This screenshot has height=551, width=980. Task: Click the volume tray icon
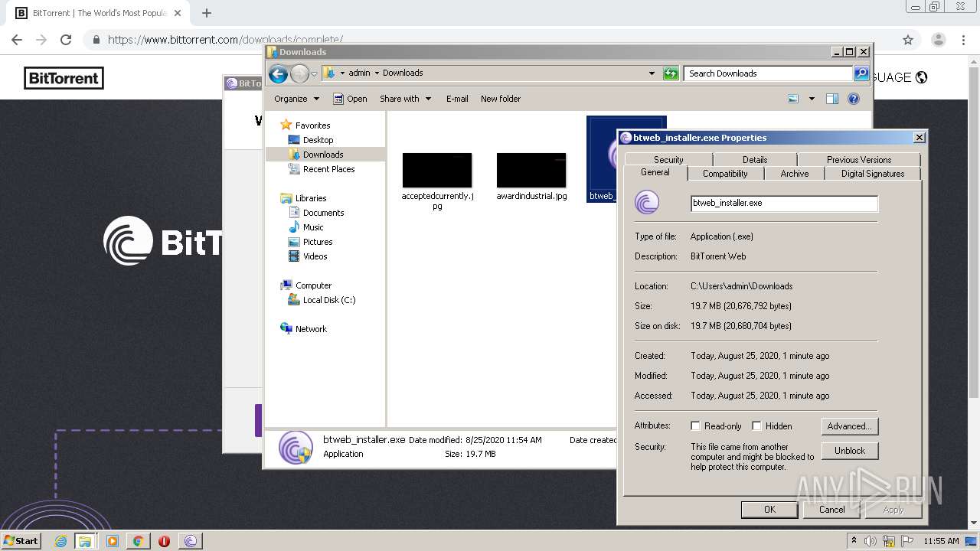click(871, 541)
